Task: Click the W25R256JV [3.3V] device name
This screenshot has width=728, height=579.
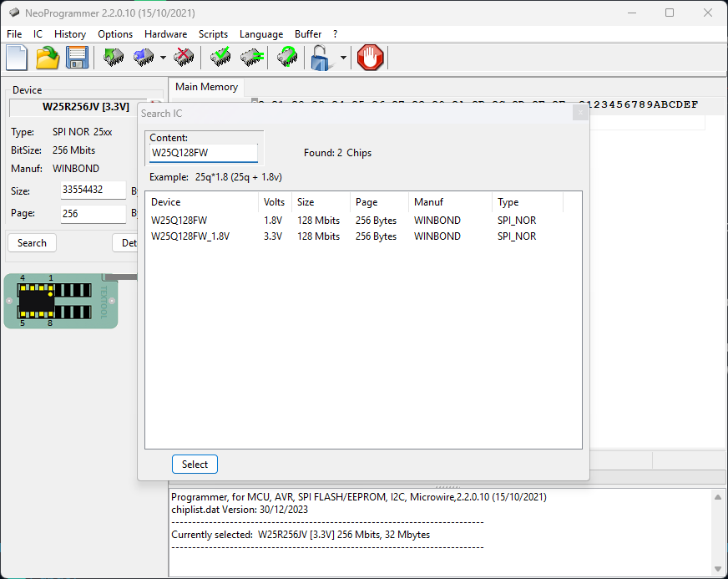Action: pos(86,107)
